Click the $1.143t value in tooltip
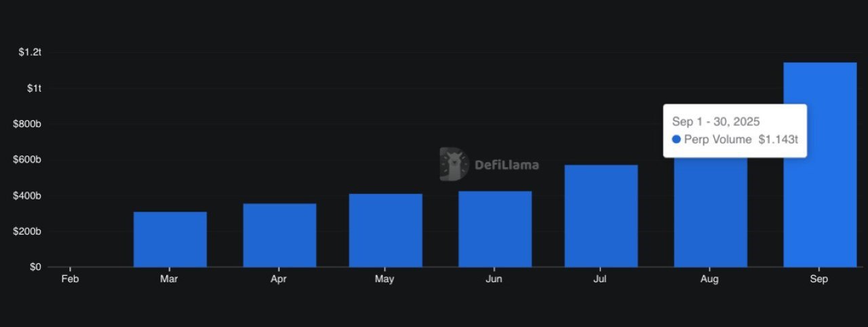This screenshot has height=327, width=868. 776,139
